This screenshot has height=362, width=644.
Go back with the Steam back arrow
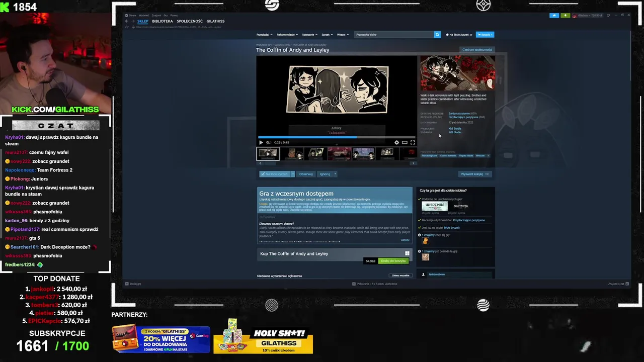point(127,21)
